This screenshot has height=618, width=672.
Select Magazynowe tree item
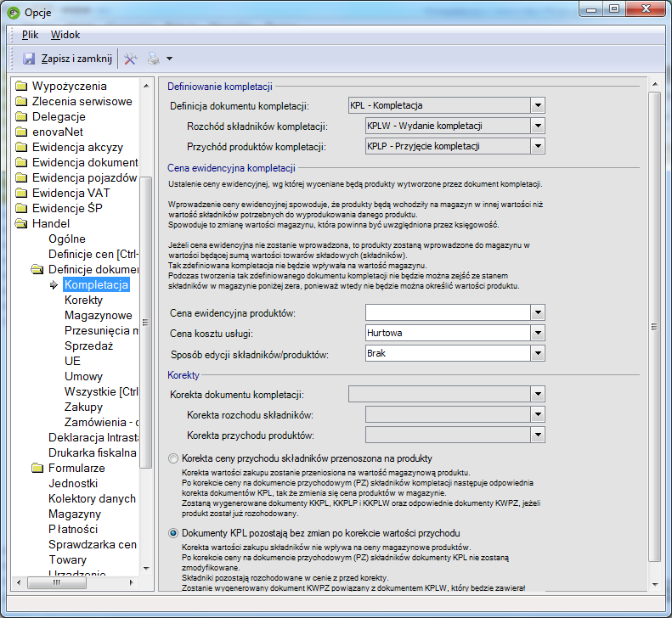(99, 315)
